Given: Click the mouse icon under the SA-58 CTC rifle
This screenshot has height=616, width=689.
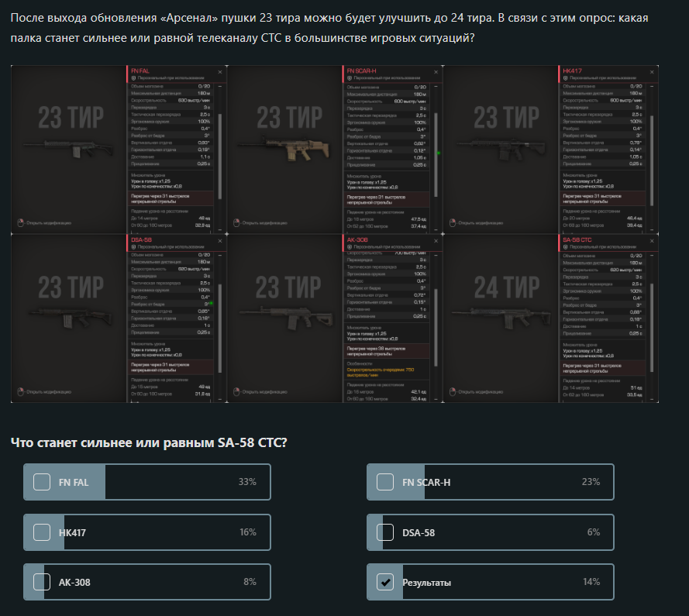Looking at the screenshot, I should pos(453,391).
